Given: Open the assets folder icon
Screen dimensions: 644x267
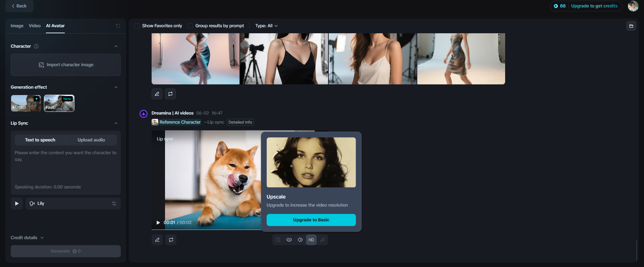Looking at the screenshot, I should (631, 26).
